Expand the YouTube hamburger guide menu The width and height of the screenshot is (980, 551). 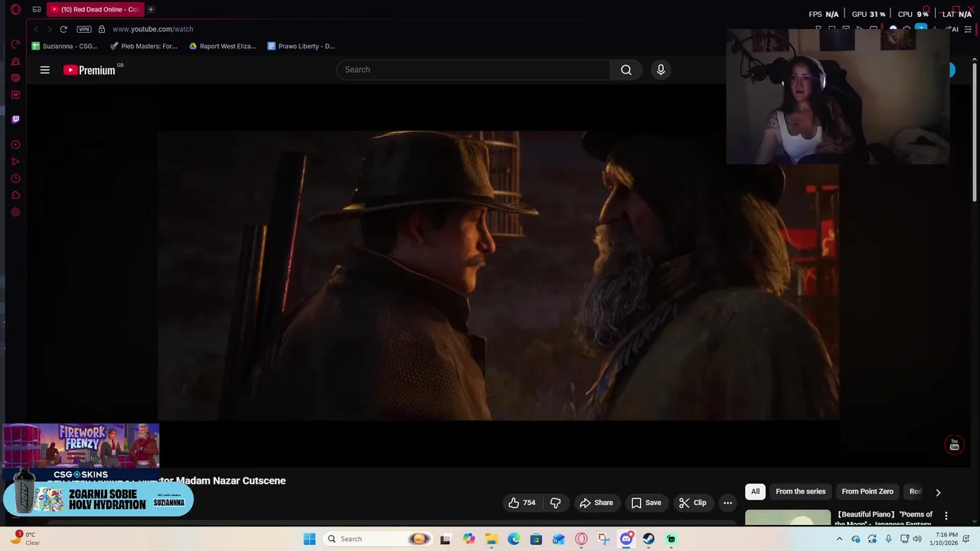tap(44, 70)
